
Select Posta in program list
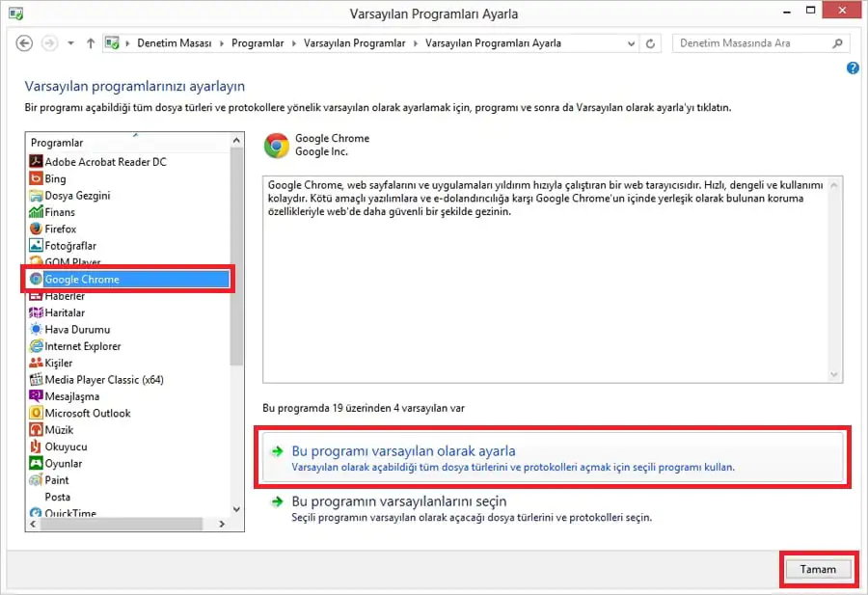[58, 497]
